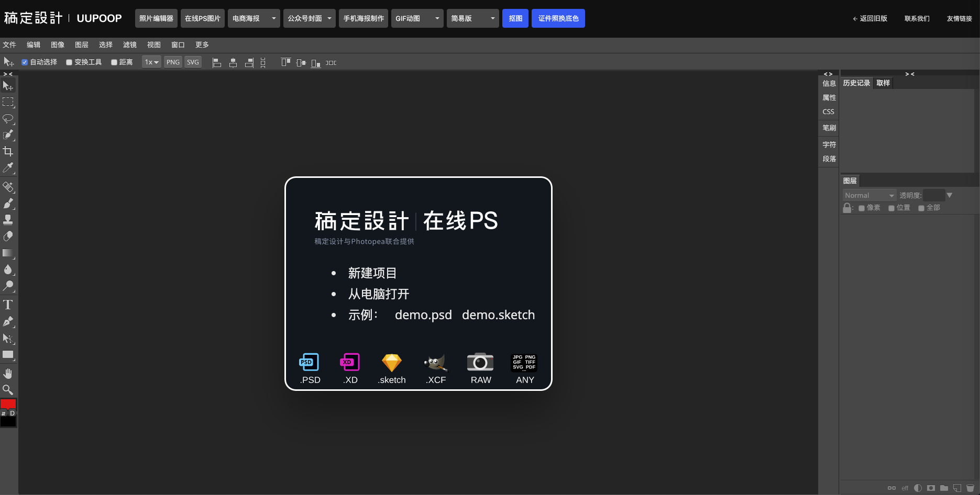The width and height of the screenshot is (980, 495).
Task: Switch to the 取样 tab
Action: (883, 83)
